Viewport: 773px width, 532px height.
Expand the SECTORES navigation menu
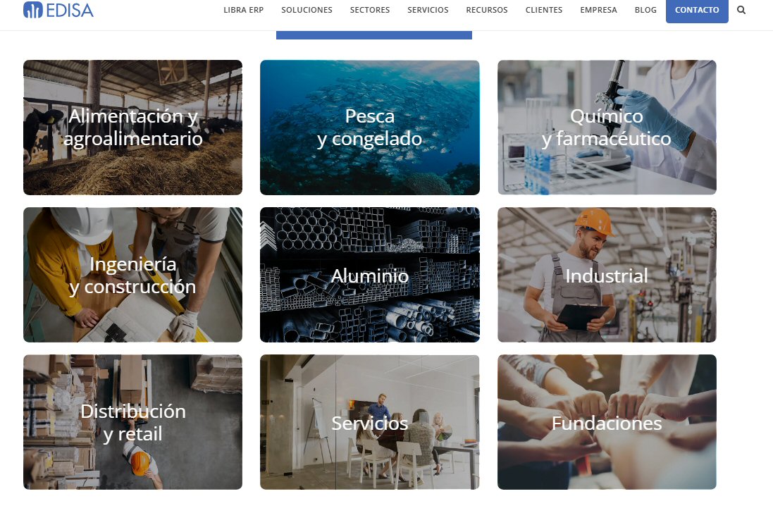pos(370,10)
